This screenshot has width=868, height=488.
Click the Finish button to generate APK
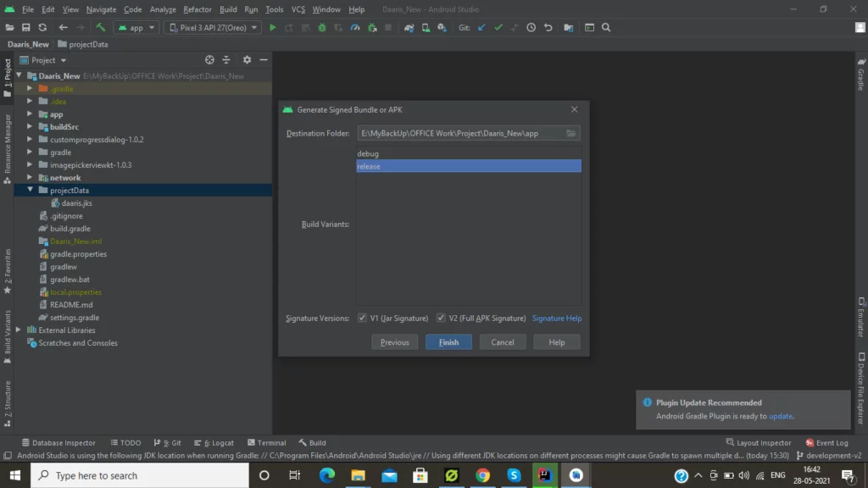point(448,341)
